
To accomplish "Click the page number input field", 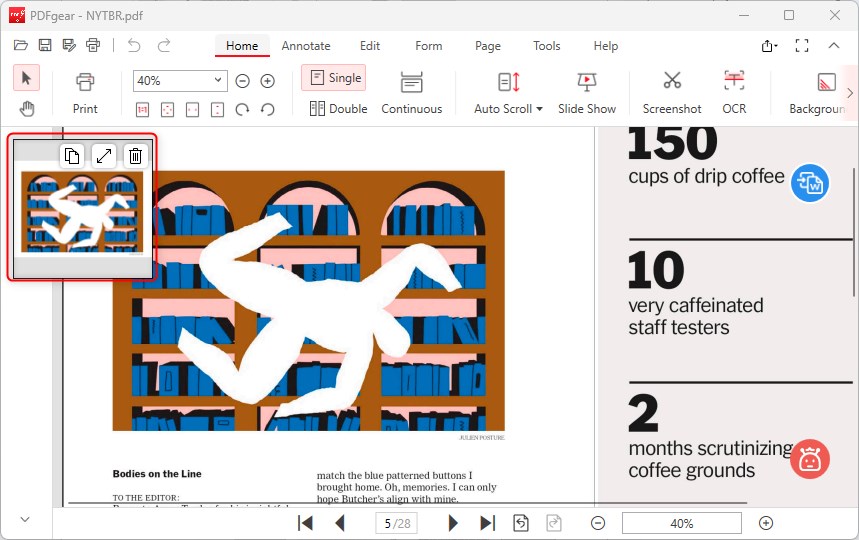I will click(398, 523).
